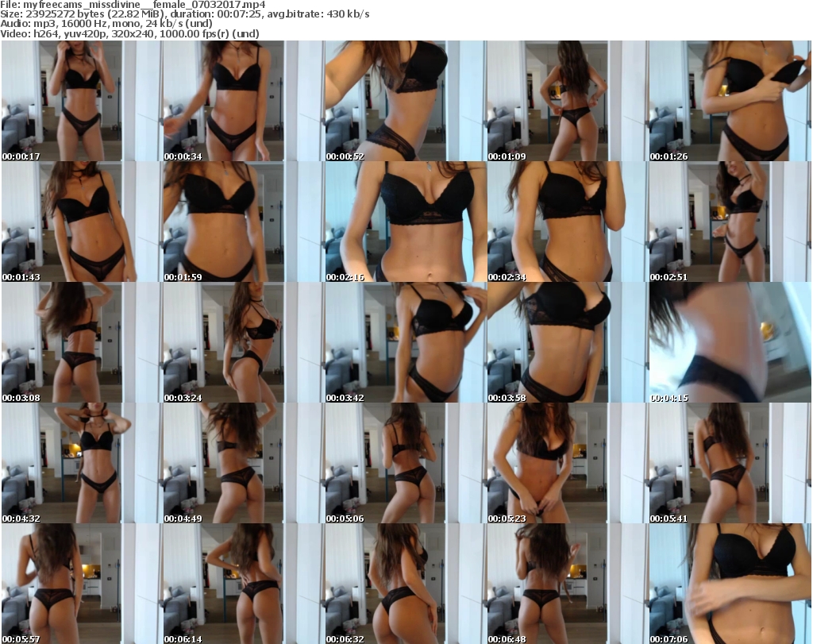The height and width of the screenshot is (644, 813).
Task: Select the thumbnail stamped 00:00:52
Action: 406,101
